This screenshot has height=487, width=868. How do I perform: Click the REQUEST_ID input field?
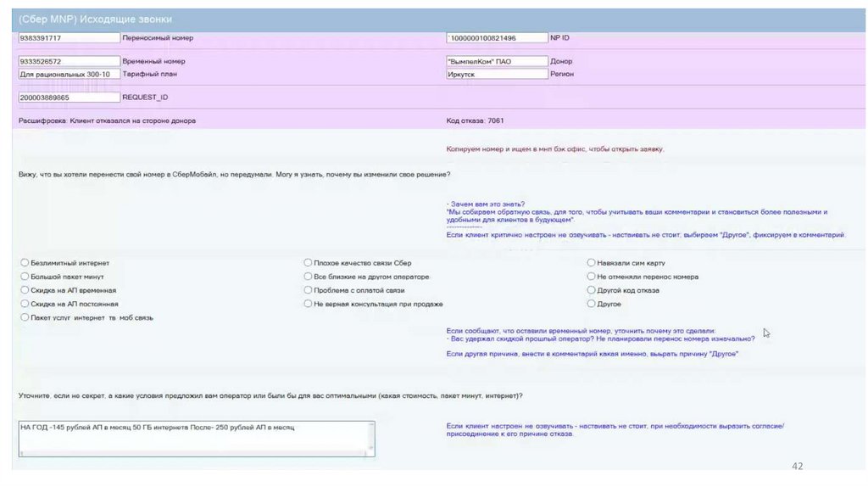70,97
